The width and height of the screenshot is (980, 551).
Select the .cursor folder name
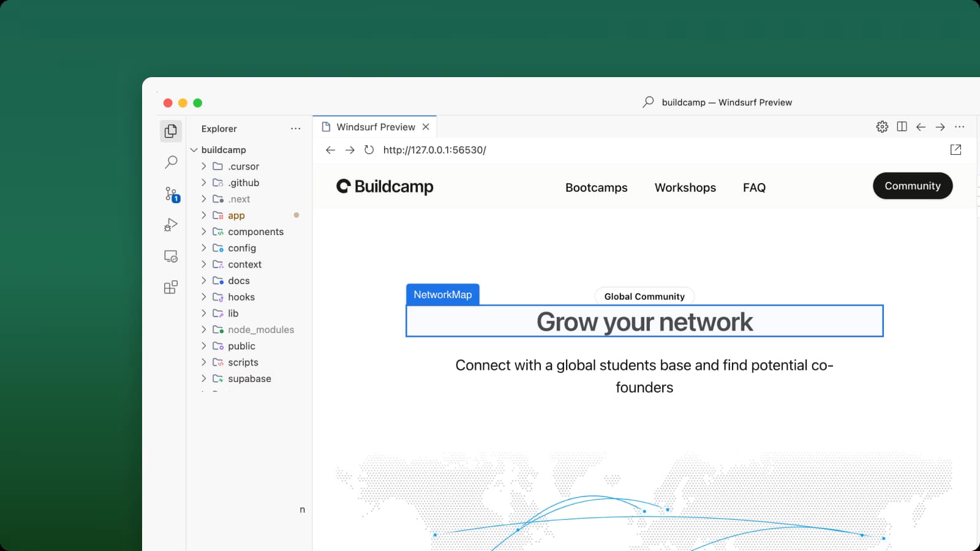tap(243, 167)
